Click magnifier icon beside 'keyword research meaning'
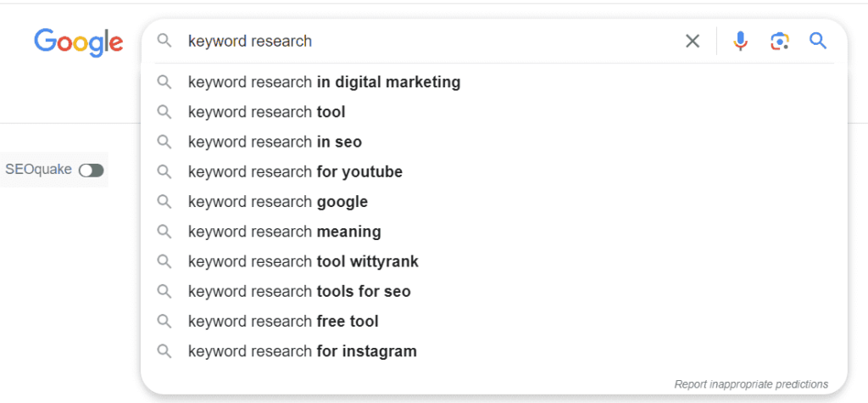The height and width of the screenshot is (403, 868). point(164,231)
